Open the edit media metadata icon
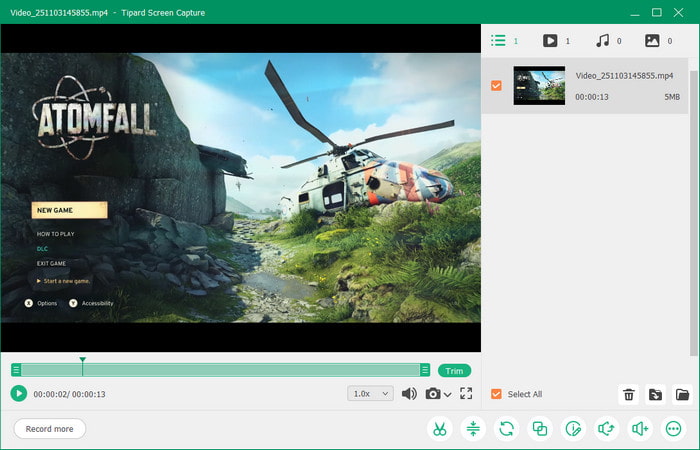700x450 pixels. (573, 429)
